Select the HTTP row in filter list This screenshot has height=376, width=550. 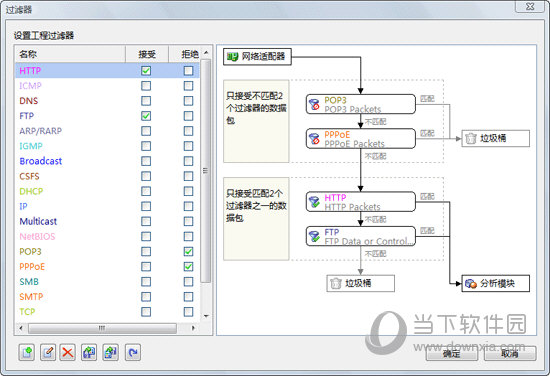tap(107, 71)
